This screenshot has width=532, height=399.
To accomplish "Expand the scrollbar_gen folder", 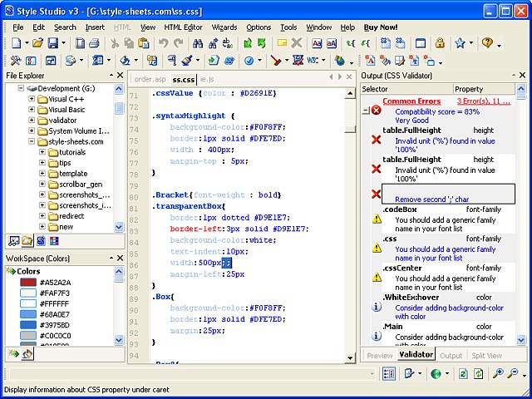I will [x=42, y=184].
